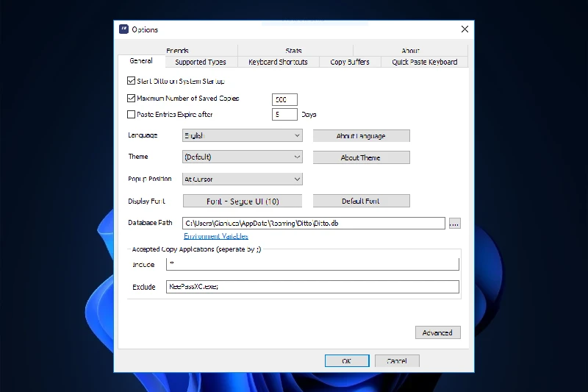The width and height of the screenshot is (588, 392).
Task: Click into the Database Path field
Action: [x=314, y=223]
